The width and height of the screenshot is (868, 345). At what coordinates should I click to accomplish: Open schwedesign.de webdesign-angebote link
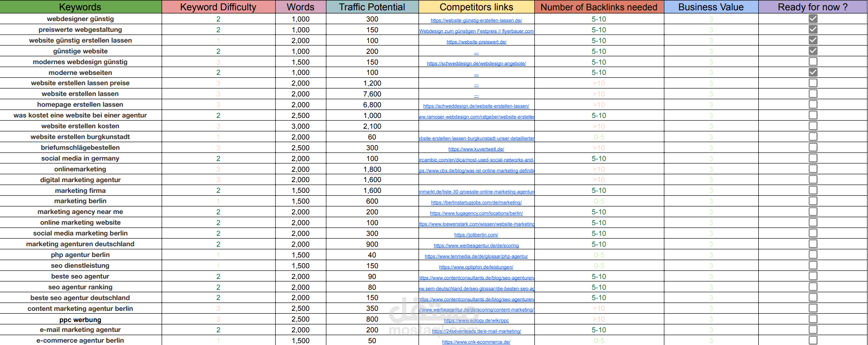[x=476, y=64]
